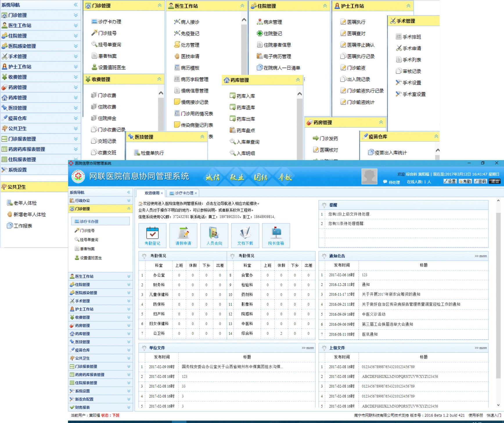The width and height of the screenshot is (504, 423).
Task: Switch to the 欢迎使用 tab
Action: coord(152,193)
